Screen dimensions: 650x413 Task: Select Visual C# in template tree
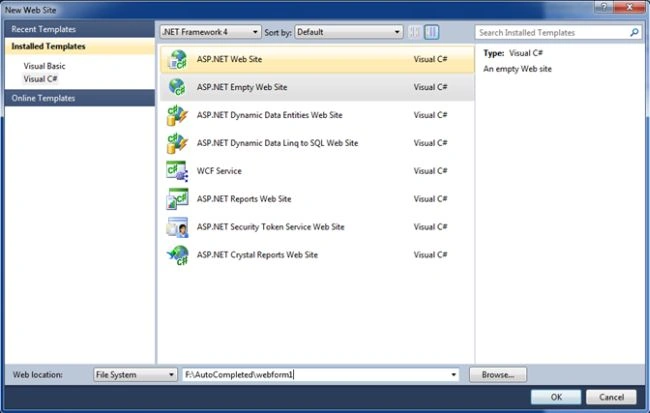click(41, 79)
